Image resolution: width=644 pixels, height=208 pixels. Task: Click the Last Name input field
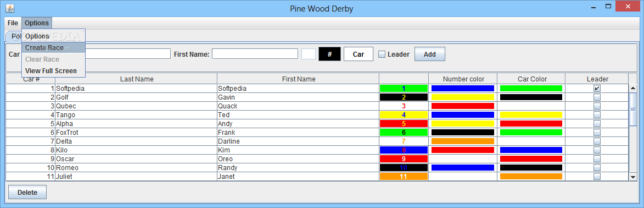click(127, 54)
